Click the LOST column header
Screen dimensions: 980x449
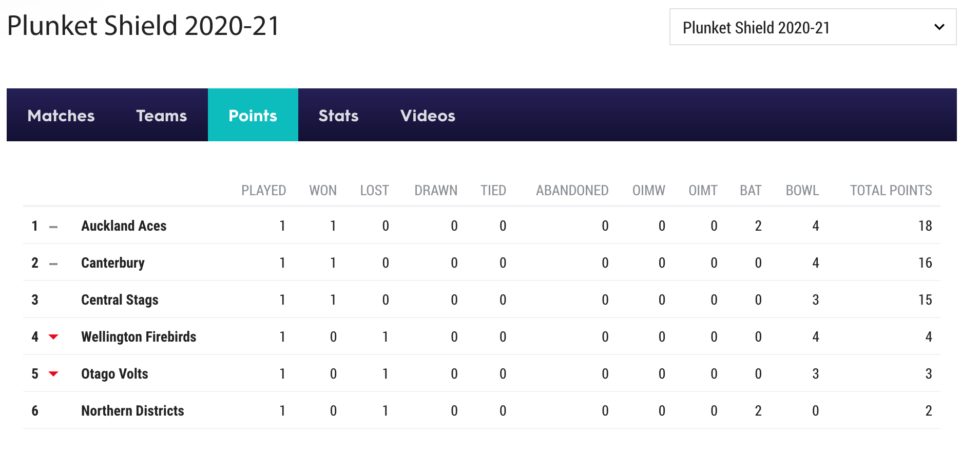[374, 191]
